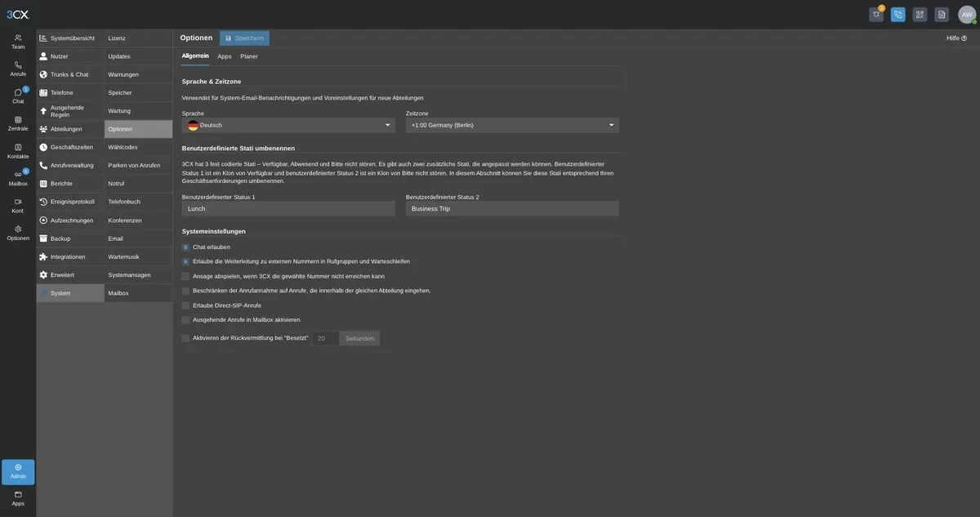Open Telefone in admin menu
This screenshot has width=980, height=517.
click(x=71, y=92)
